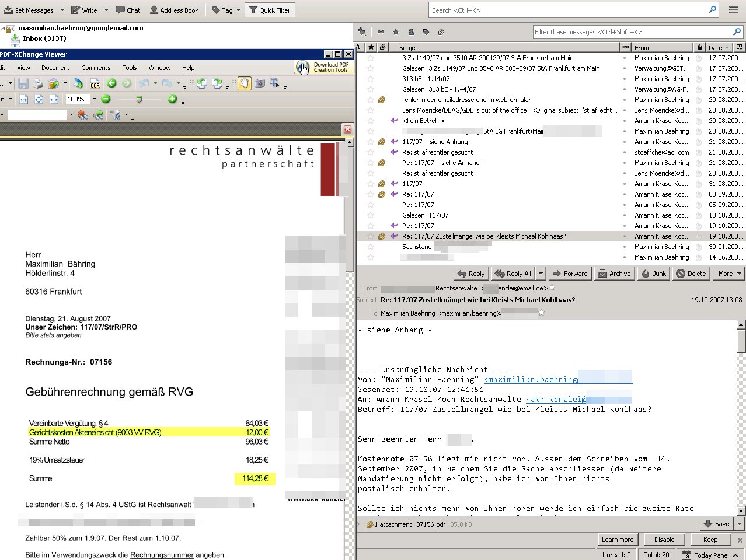This screenshot has width=746, height=560.
Task: Open the Comments menu
Action: point(96,68)
